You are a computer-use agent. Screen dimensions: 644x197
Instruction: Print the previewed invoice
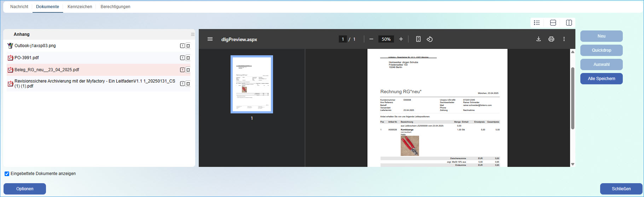click(x=551, y=39)
